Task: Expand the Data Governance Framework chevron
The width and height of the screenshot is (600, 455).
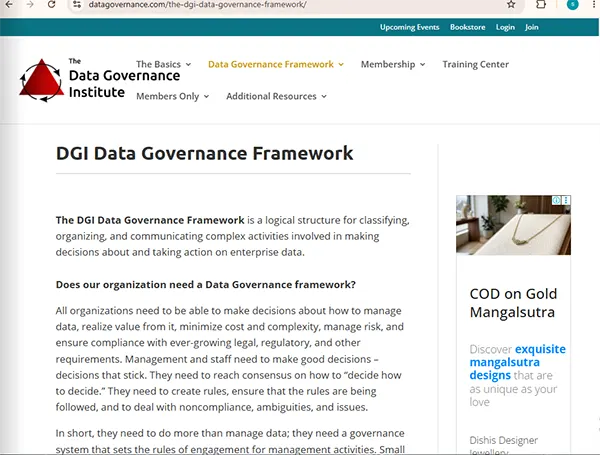Action: [x=341, y=65]
